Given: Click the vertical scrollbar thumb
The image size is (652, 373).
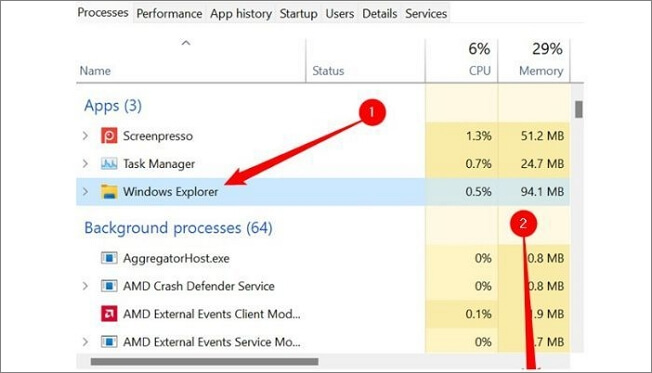Looking at the screenshot, I should pos(578,109).
